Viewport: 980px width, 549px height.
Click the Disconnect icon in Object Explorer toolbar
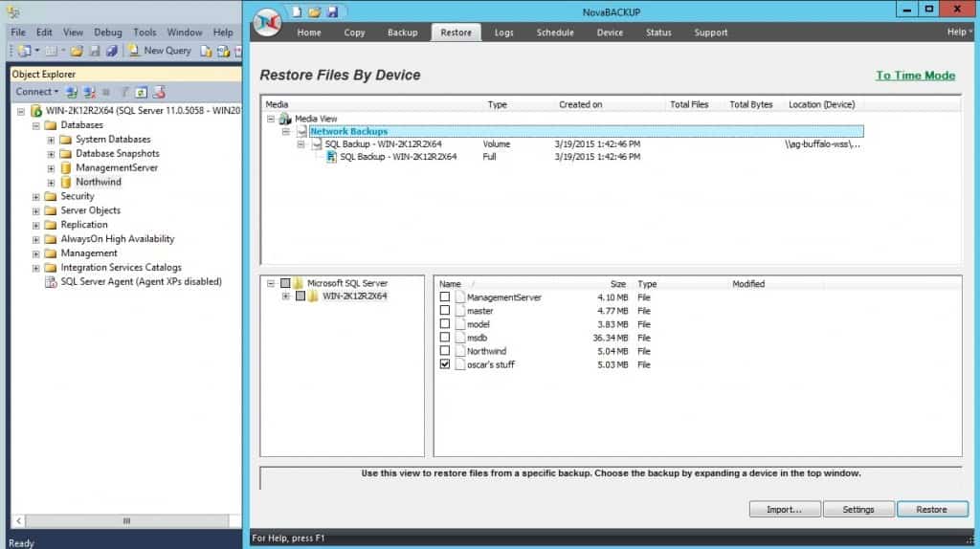pos(89,93)
